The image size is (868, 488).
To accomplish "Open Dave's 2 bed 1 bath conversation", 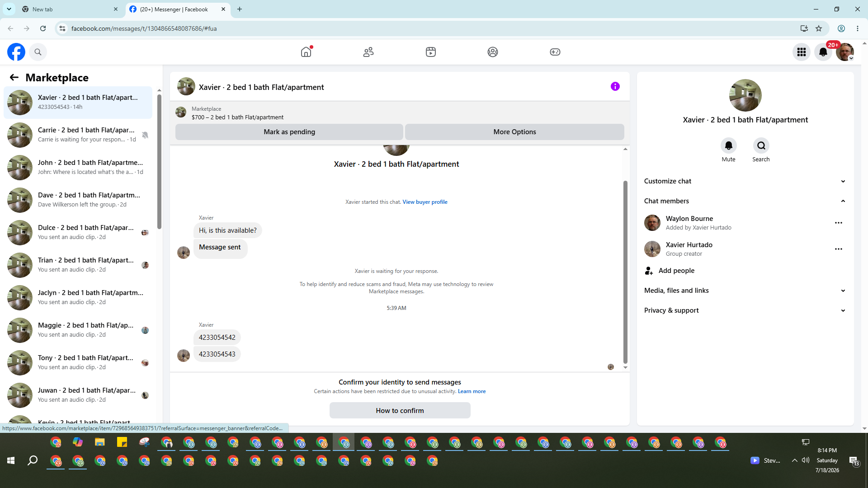I will [x=78, y=200].
